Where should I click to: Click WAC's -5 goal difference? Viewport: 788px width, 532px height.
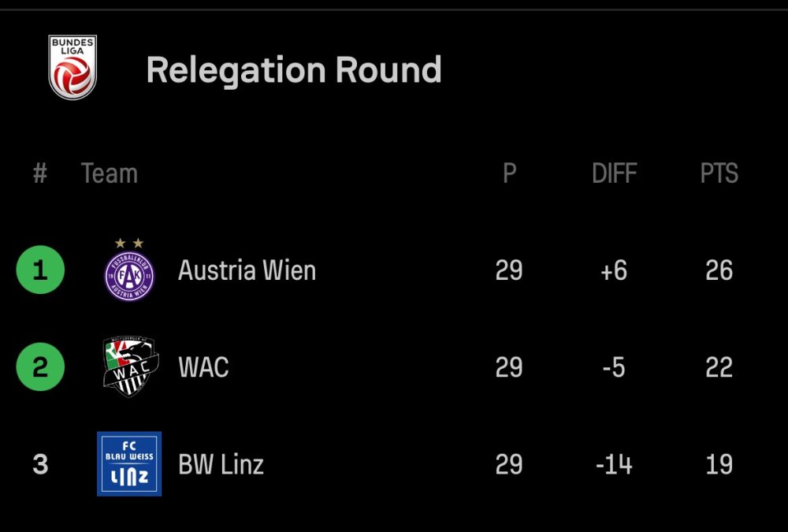(x=614, y=367)
